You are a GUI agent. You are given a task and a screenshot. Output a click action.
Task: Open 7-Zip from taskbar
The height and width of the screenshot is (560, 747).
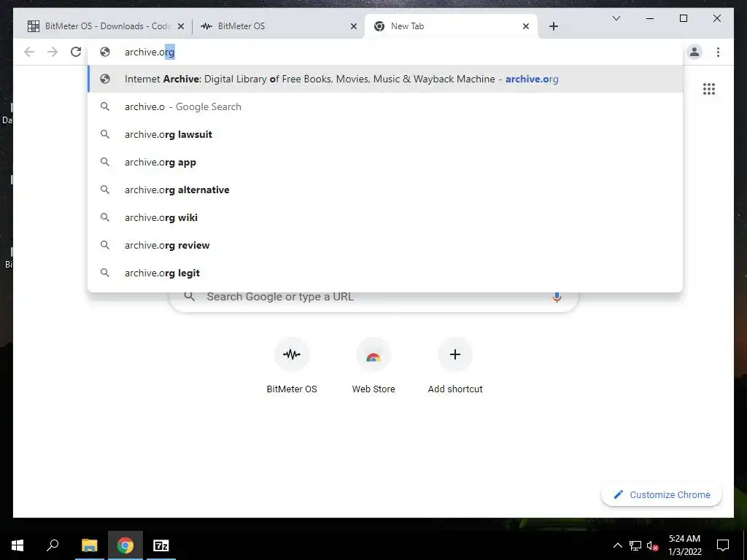[161, 545]
